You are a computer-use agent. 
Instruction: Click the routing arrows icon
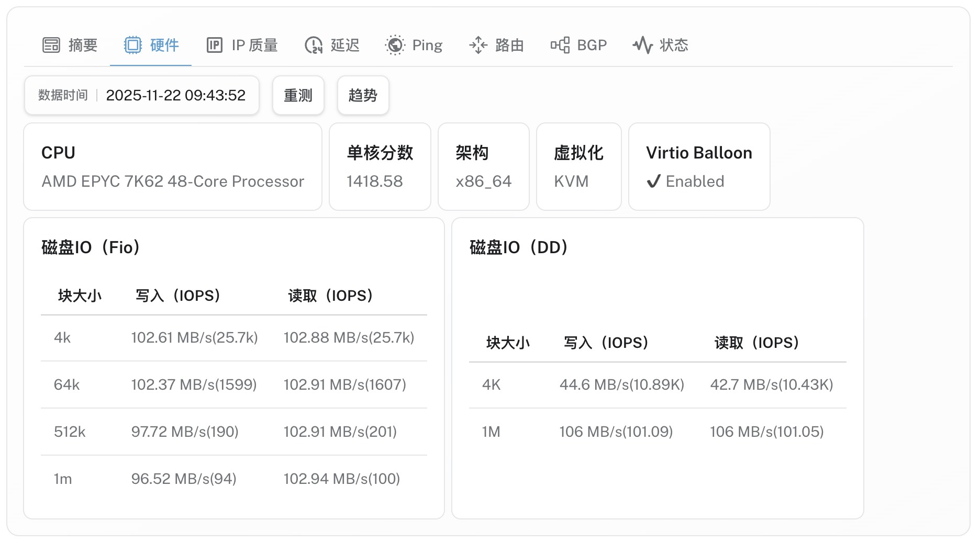[x=478, y=46]
